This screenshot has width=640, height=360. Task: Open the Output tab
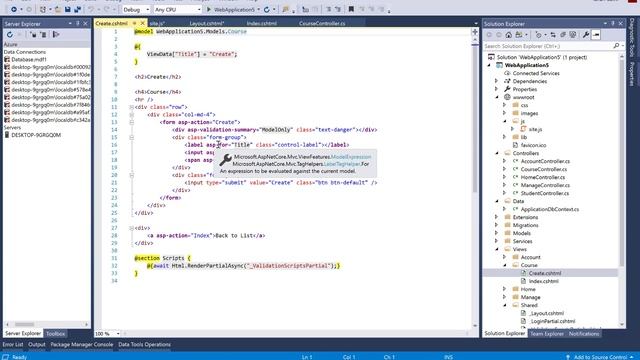click(x=37, y=344)
